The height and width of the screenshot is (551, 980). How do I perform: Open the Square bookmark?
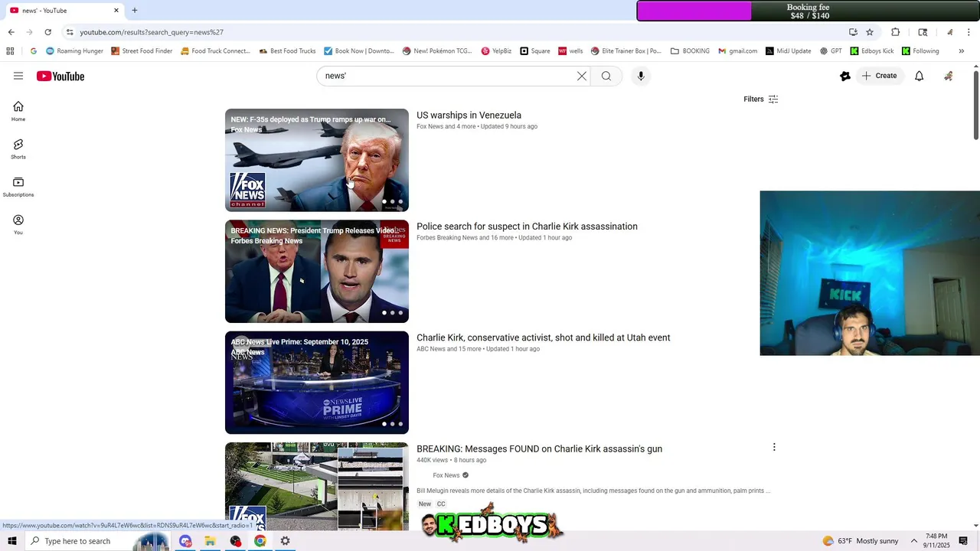[535, 51]
